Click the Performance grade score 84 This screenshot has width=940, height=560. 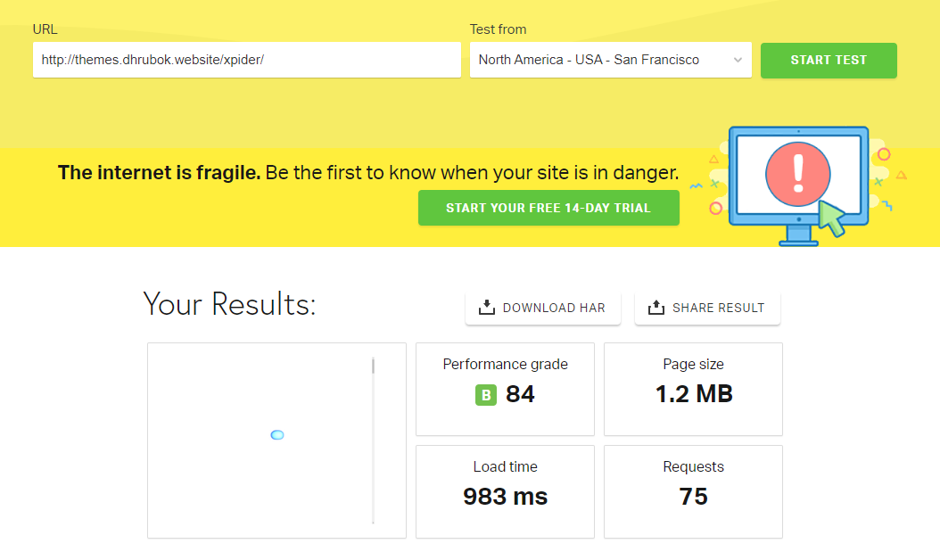[520, 394]
